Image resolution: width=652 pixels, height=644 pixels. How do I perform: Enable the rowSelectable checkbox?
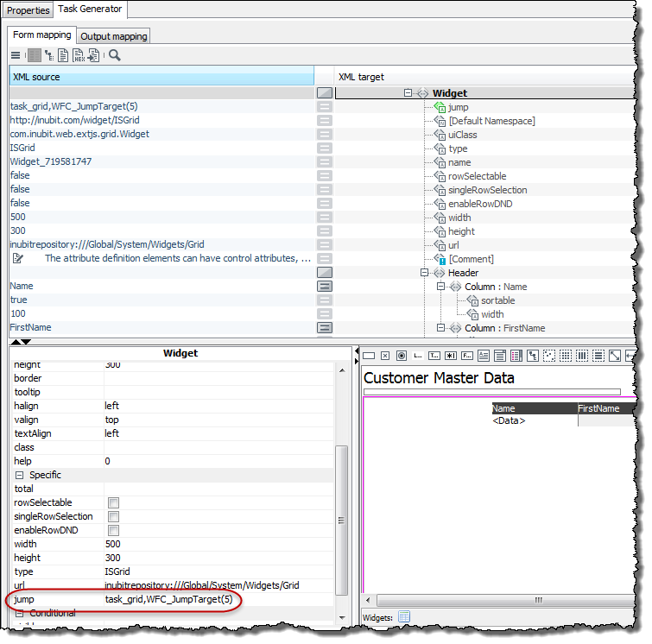point(113,503)
